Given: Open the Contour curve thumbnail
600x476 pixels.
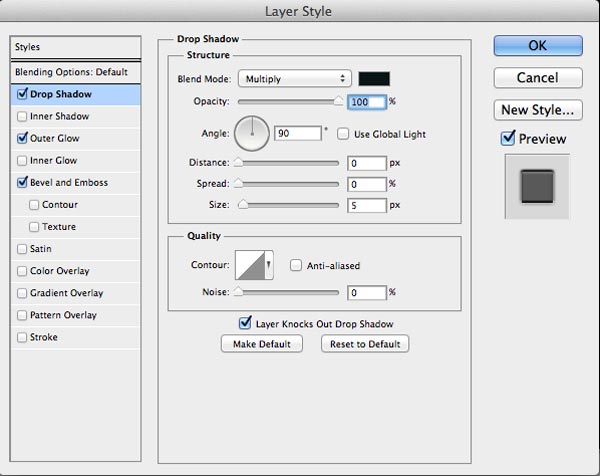Looking at the screenshot, I should 252,265.
